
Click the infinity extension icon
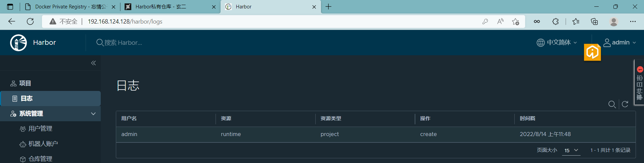click(x=537, y=22)
